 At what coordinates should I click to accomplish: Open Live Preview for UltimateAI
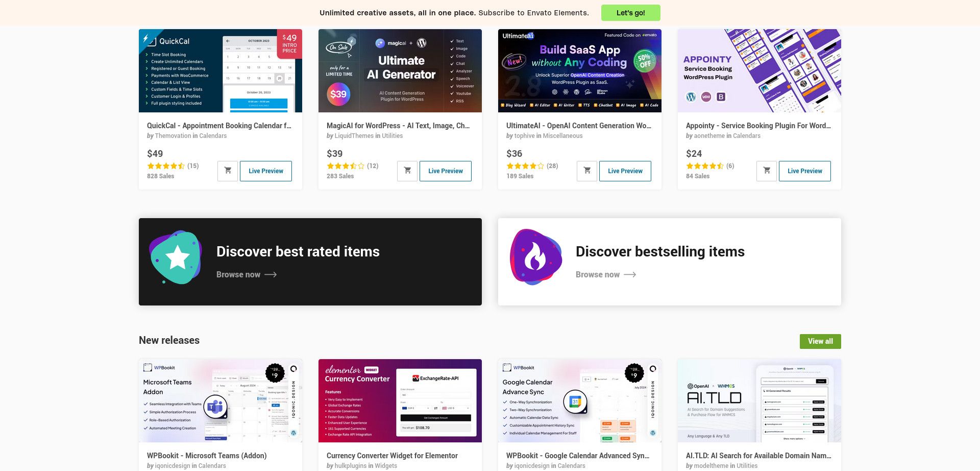tap(625, 171)
